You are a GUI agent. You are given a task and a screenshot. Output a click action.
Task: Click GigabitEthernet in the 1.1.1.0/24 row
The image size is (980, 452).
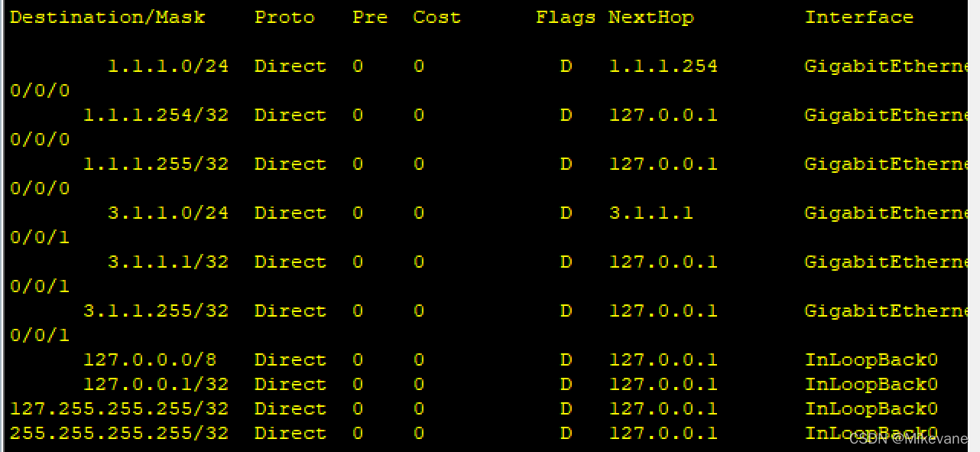[x=887, y=67]
